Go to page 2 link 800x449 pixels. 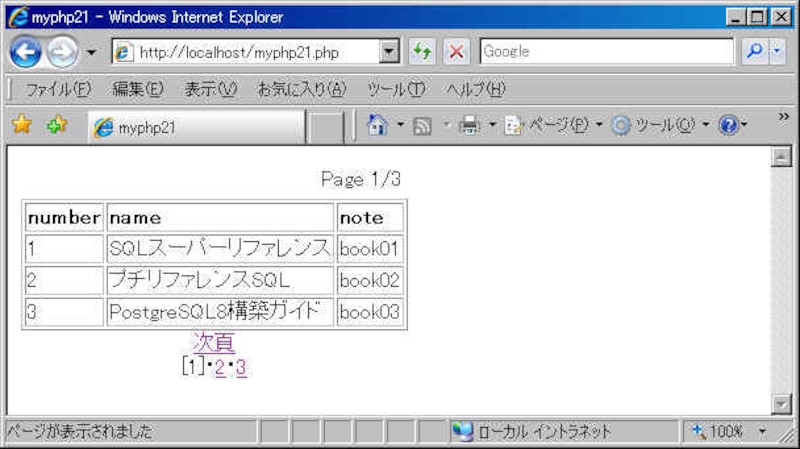pos(220,367)
